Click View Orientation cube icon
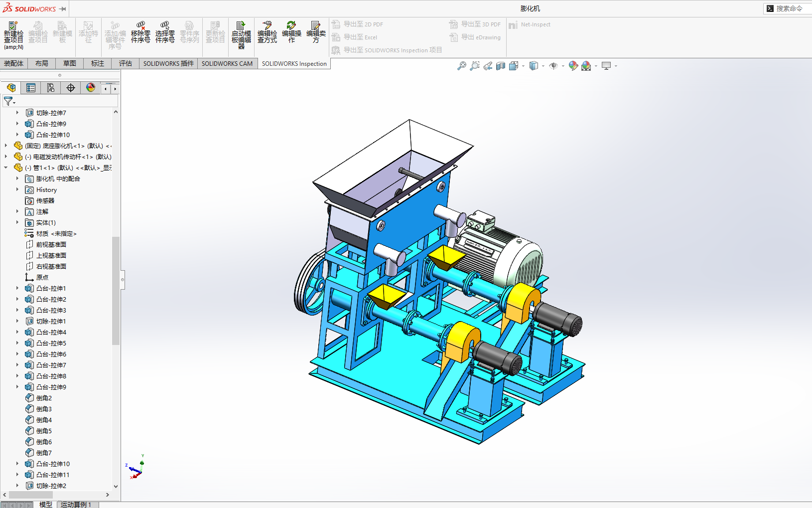The height and width of the screenshot is (508, 812). pos(514,66)
